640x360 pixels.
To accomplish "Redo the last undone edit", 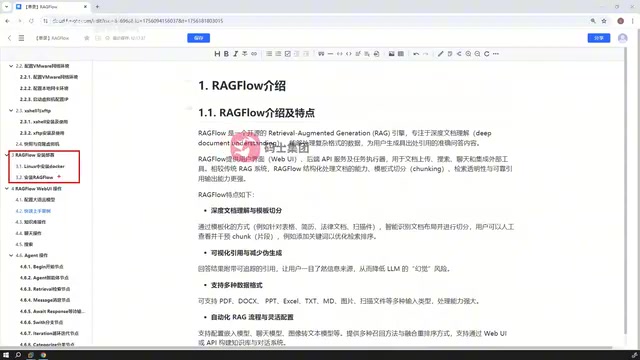I will point(425,54).
